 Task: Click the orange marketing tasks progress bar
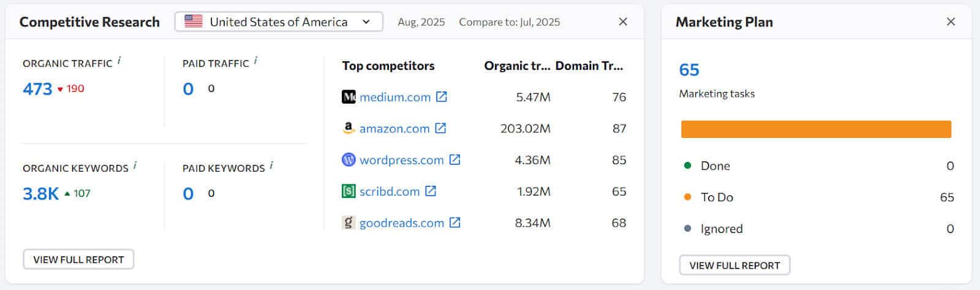[x=816, y=129]
